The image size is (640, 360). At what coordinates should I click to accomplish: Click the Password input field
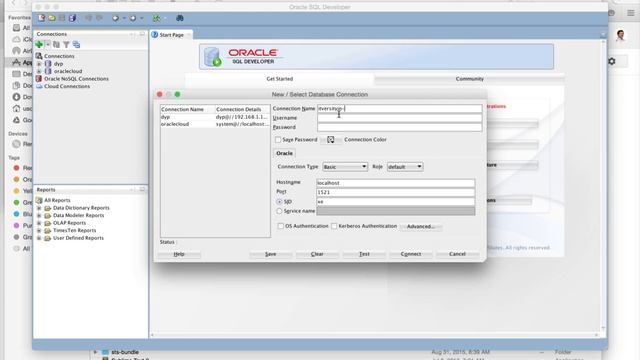tap(400, 127)
